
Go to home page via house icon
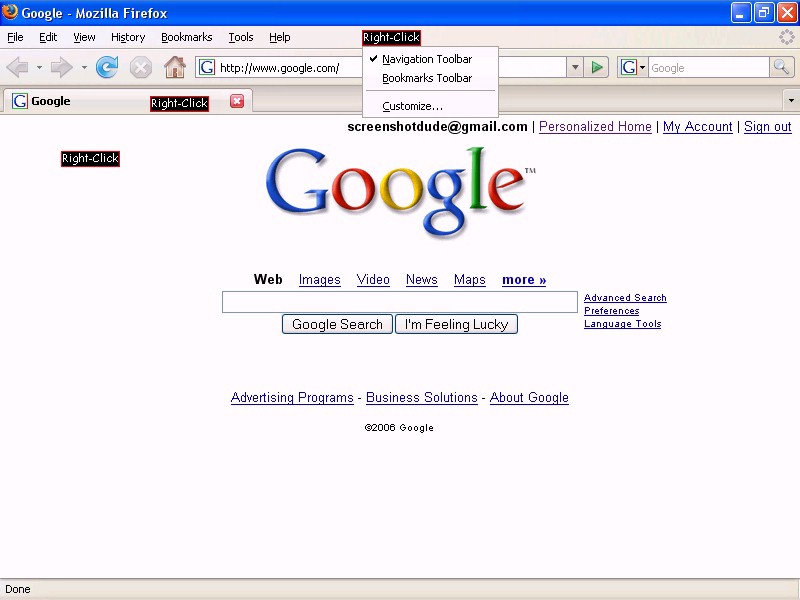(x=174, y=67)
